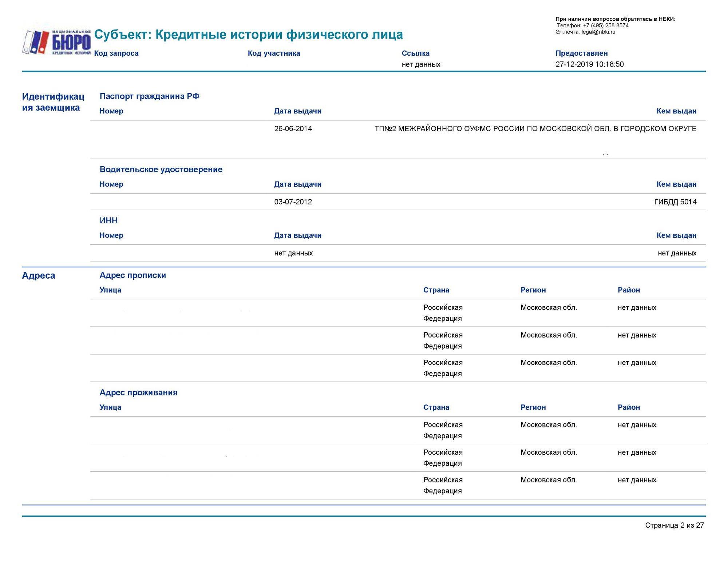The width and height of the screenshot is (728, 562).
Task: Click 'Дата выдачи' header under Водительское удостоверение
Action: [x=298, y=184]
